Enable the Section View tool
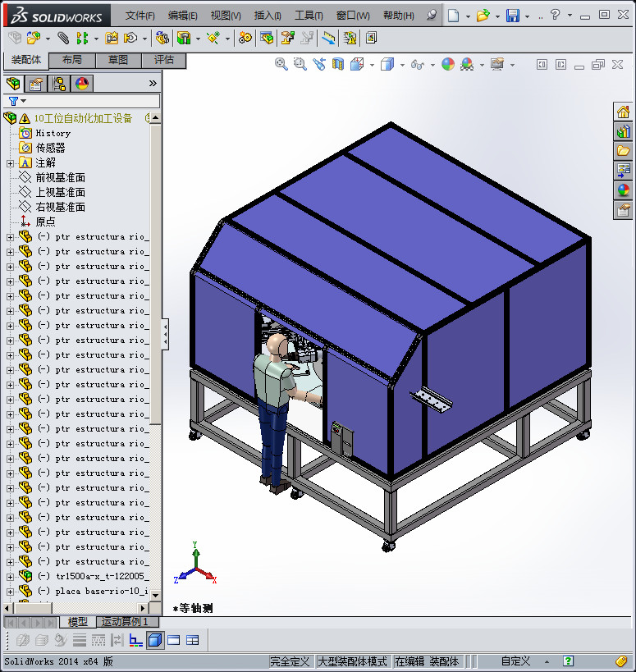 tap(338, 64)
